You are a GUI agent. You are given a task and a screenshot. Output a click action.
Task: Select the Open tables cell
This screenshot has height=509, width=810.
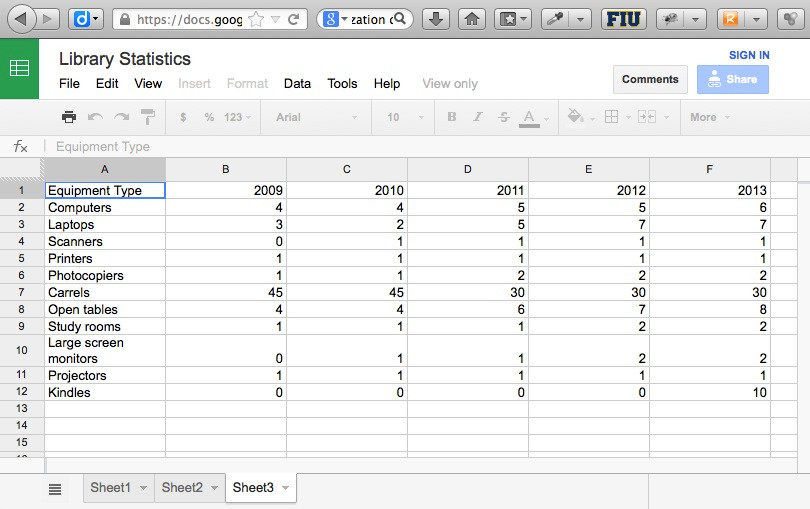[105, 310]
